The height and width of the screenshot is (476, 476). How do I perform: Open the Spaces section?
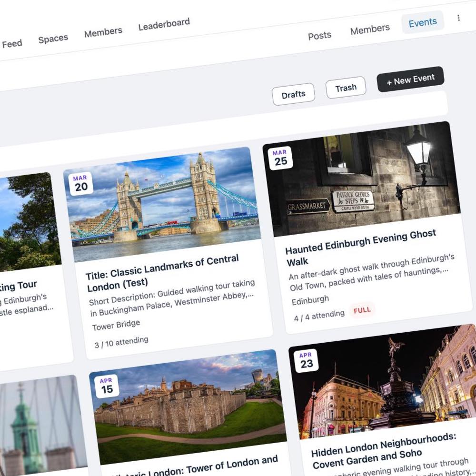pyautogui.click(x=53, y=38)
